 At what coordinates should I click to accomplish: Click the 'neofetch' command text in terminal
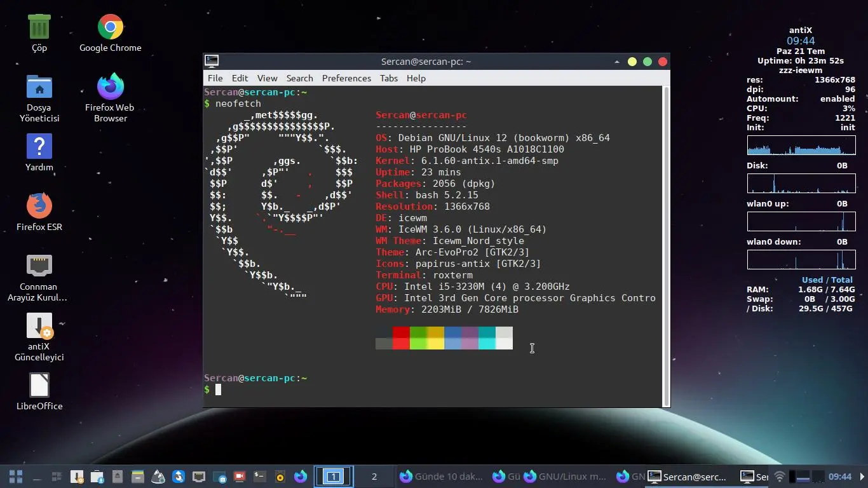[238, 104]
